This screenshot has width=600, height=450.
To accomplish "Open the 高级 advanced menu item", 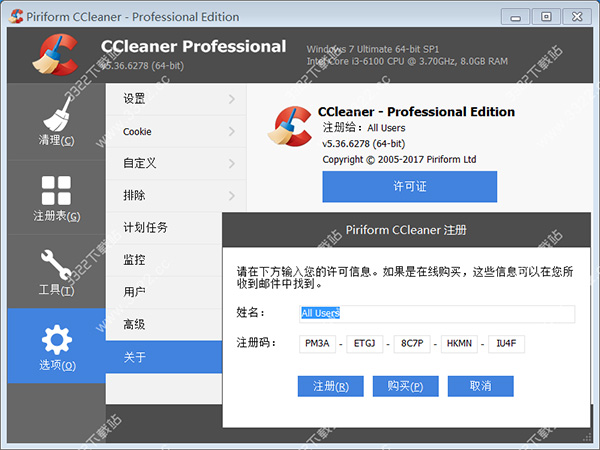I will point(164,324).
